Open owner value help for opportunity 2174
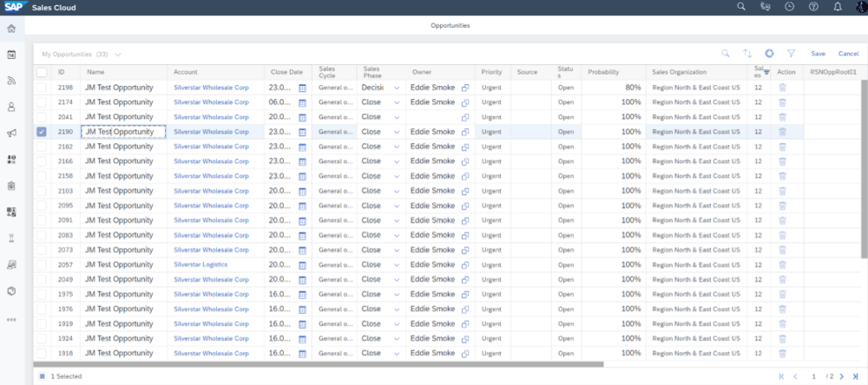The height and width of the screenshot is (385, 868). click(465, 102)
